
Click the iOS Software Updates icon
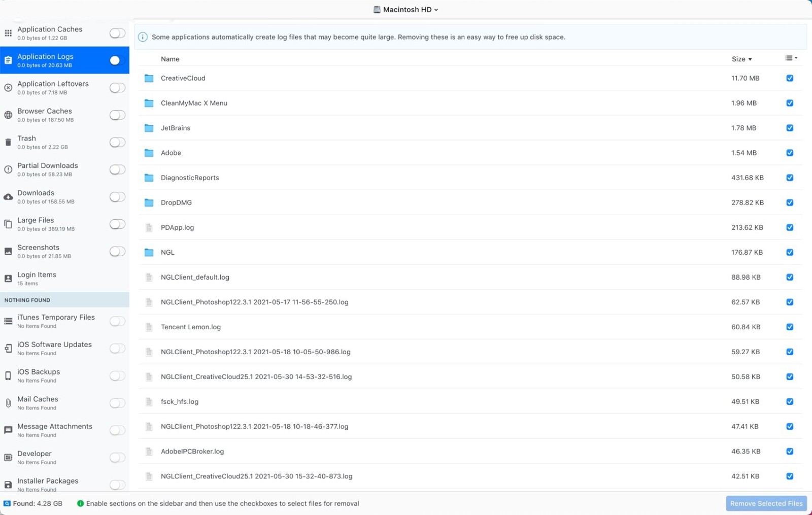[x=8, y=349]
